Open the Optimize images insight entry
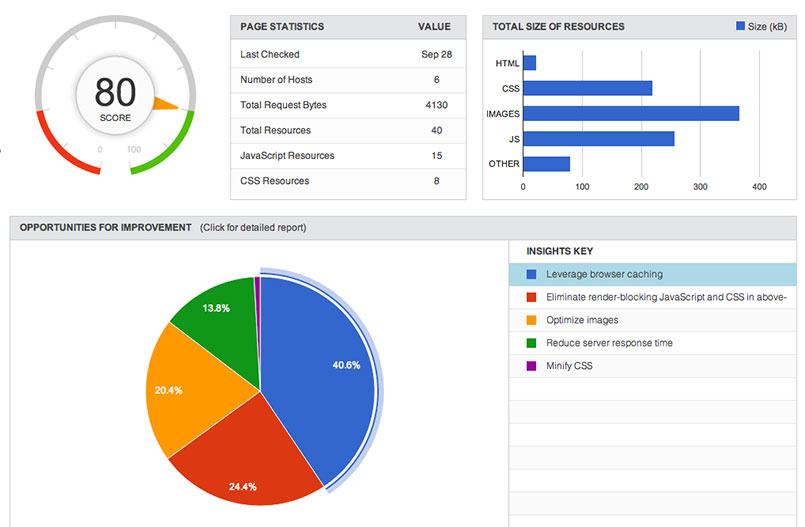Viewport: 805px width, 527px height. pos(582,320)
